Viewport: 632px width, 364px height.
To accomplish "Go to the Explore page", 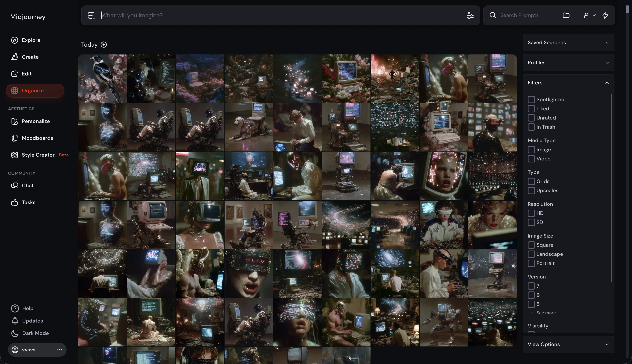I will 31,40.
